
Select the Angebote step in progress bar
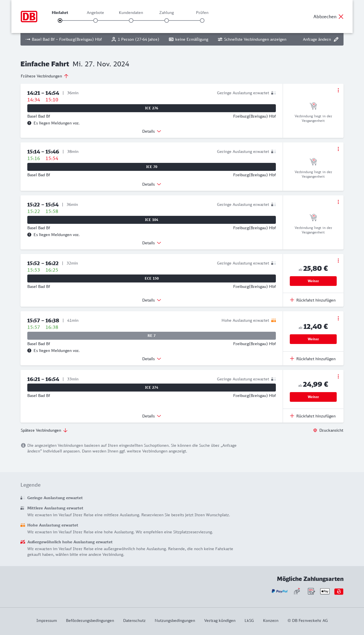click(x=96, y=21)
